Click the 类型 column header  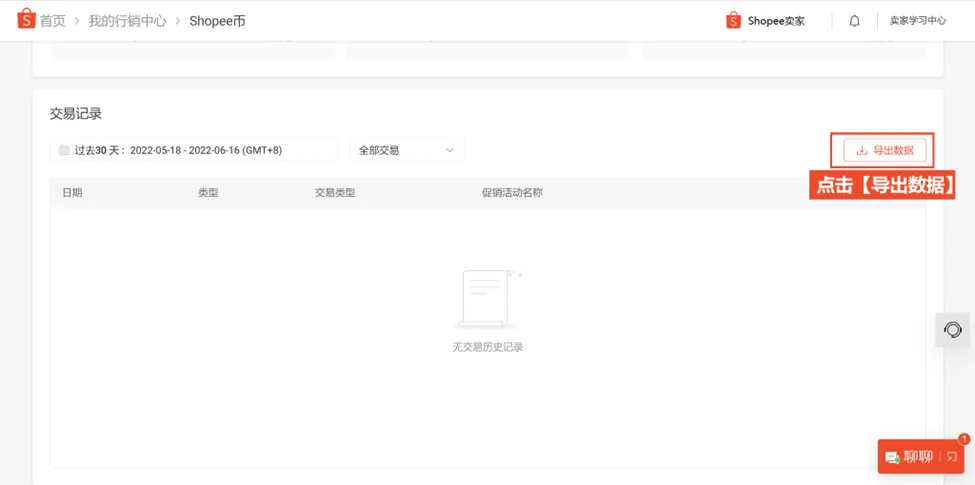click(208, 193)
